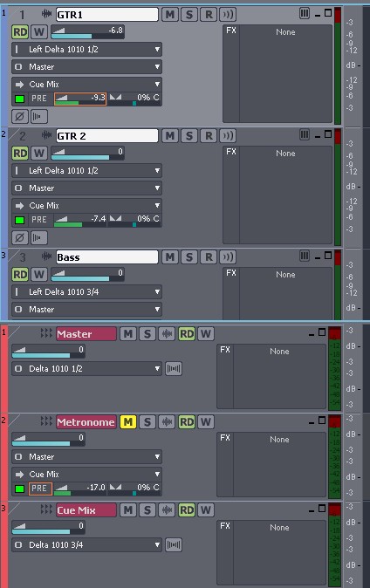The image size is (370, 588).
Task: Mute the GTR1 track
Action: 170,15
